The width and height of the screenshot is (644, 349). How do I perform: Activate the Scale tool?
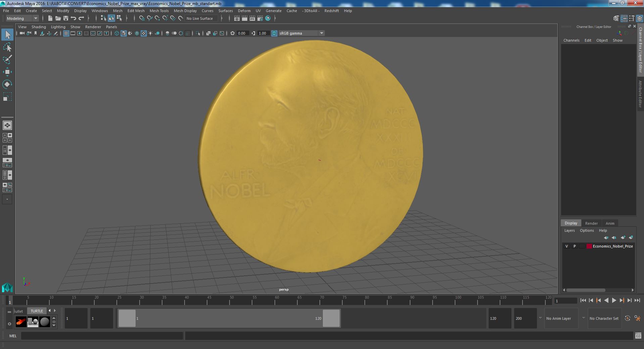[7, 97]
